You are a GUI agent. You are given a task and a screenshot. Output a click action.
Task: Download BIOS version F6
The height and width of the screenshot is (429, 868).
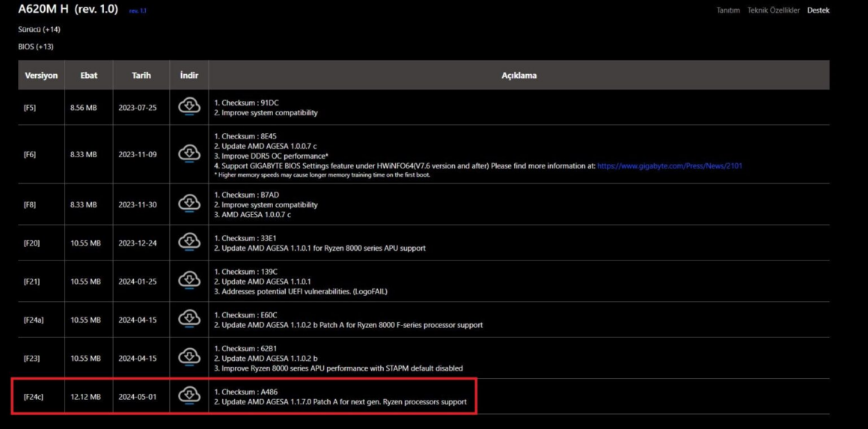tap(189, 154)
